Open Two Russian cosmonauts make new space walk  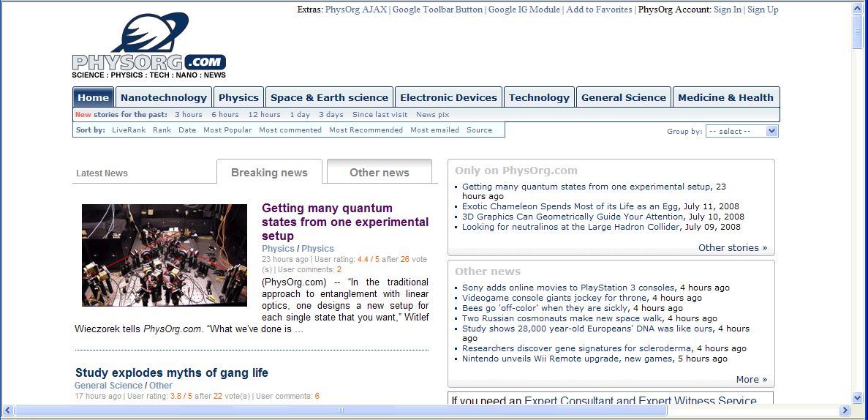pyautogui.click(x=562, y=318)
